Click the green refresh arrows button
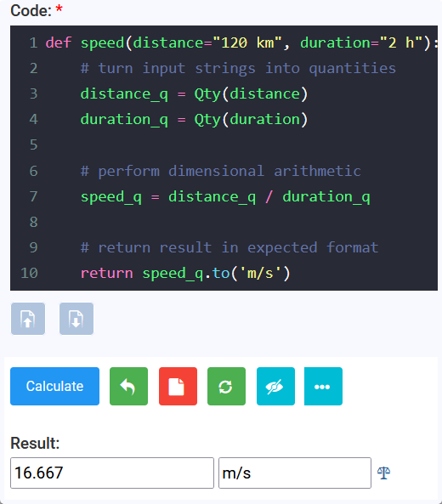Screen dimensions: 442x504 pyautogui.click(x=226, y=386)
